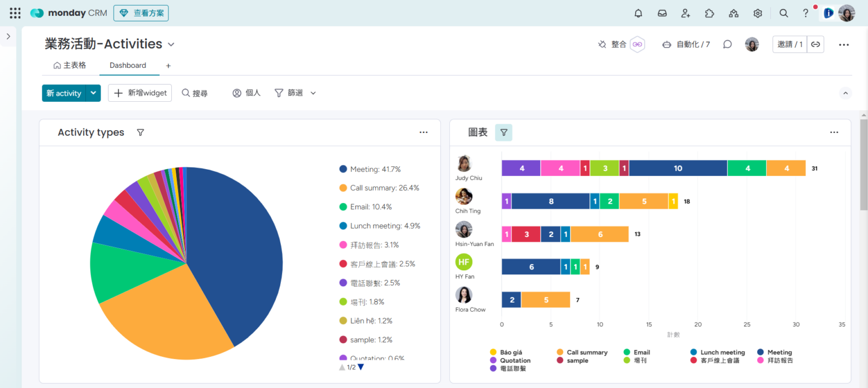Open the help question mark icon
Screen dimensions: 868x388
806,13
